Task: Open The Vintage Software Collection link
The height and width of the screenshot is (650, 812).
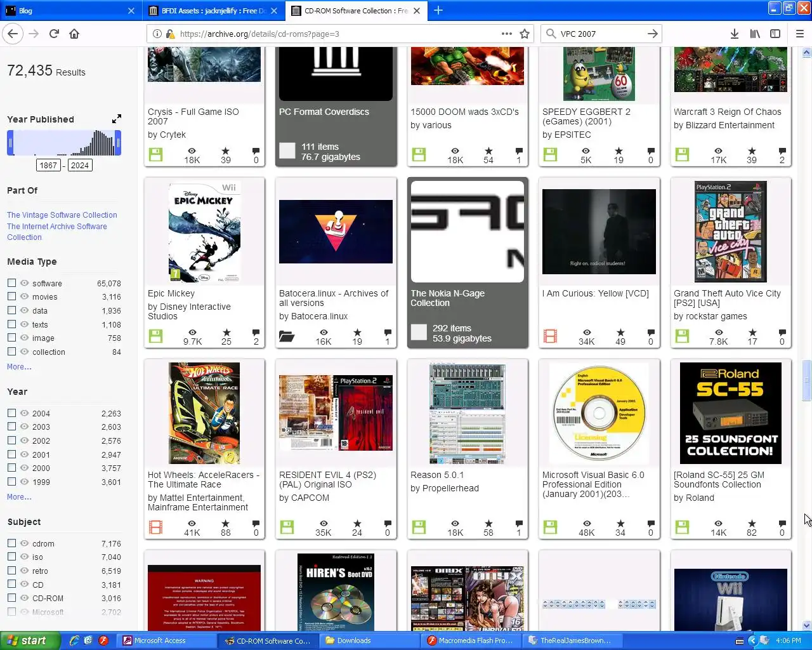Action: pyautogui.click(x=62, y=215)
